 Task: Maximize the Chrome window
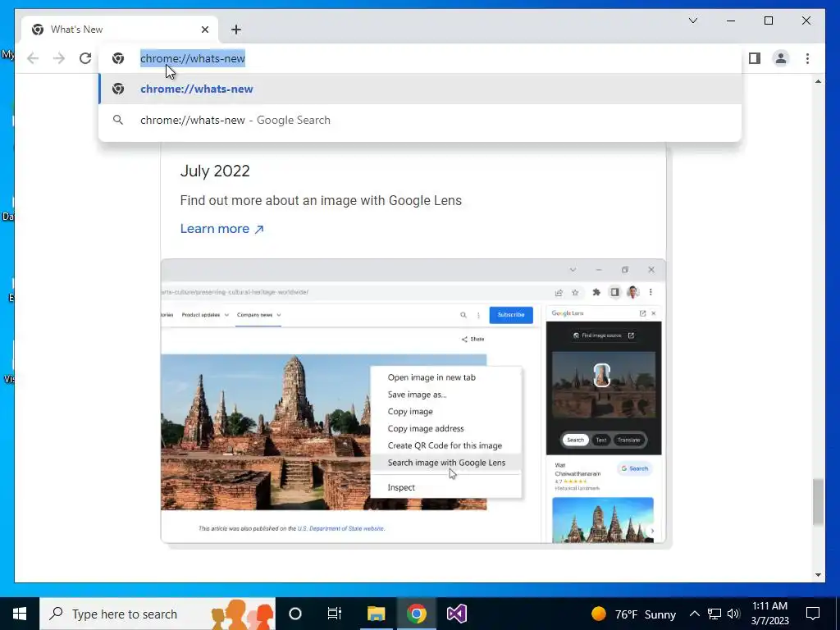click(x=768, y=21)
